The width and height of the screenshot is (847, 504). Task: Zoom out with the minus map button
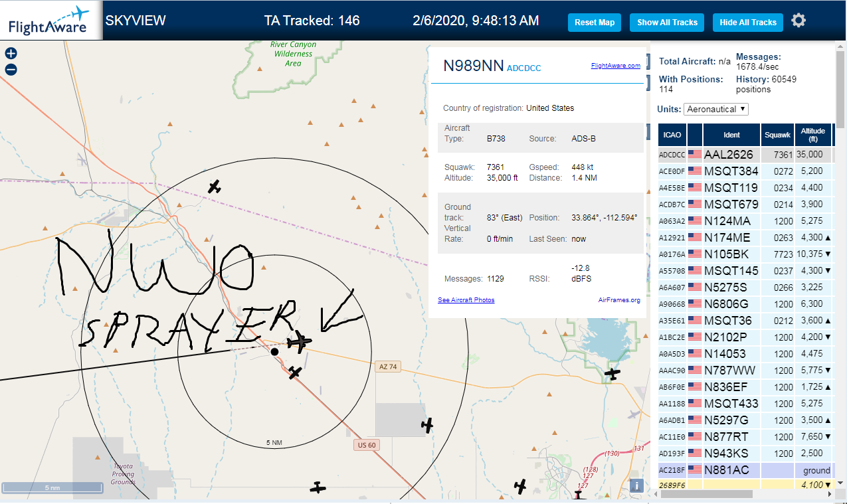coord(11,69)
